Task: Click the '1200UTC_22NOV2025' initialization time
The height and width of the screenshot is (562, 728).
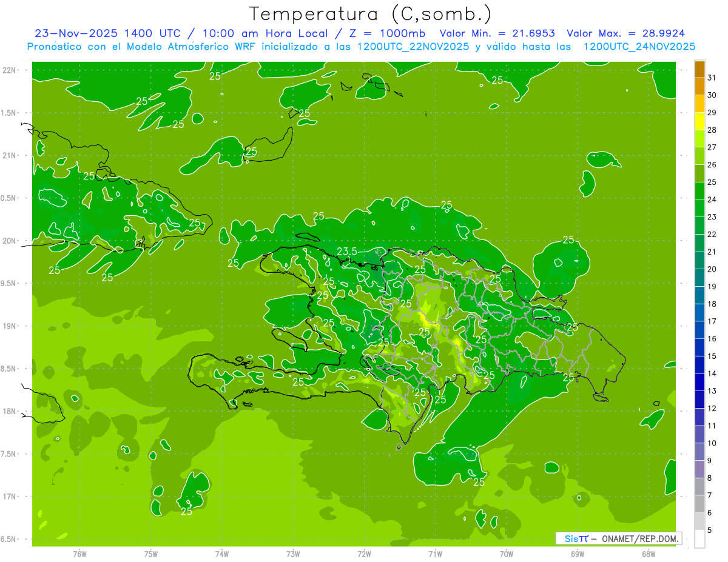Action: tap(413, 47)
